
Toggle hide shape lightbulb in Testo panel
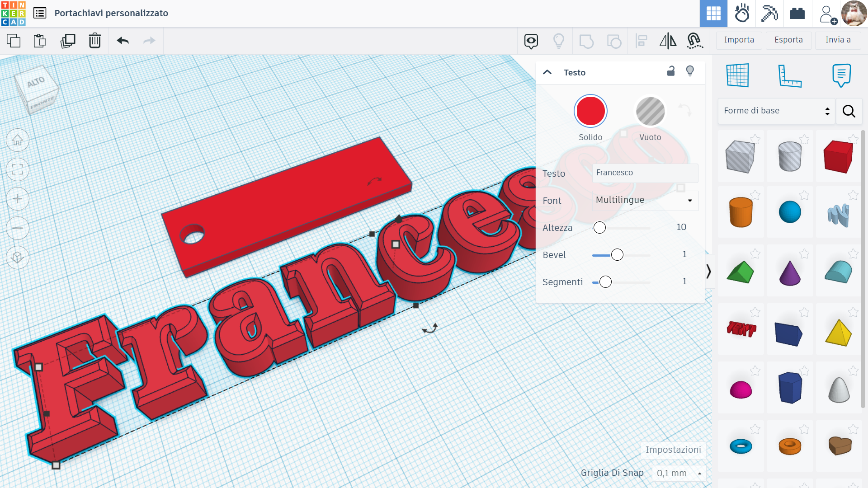tap(690, 71)
